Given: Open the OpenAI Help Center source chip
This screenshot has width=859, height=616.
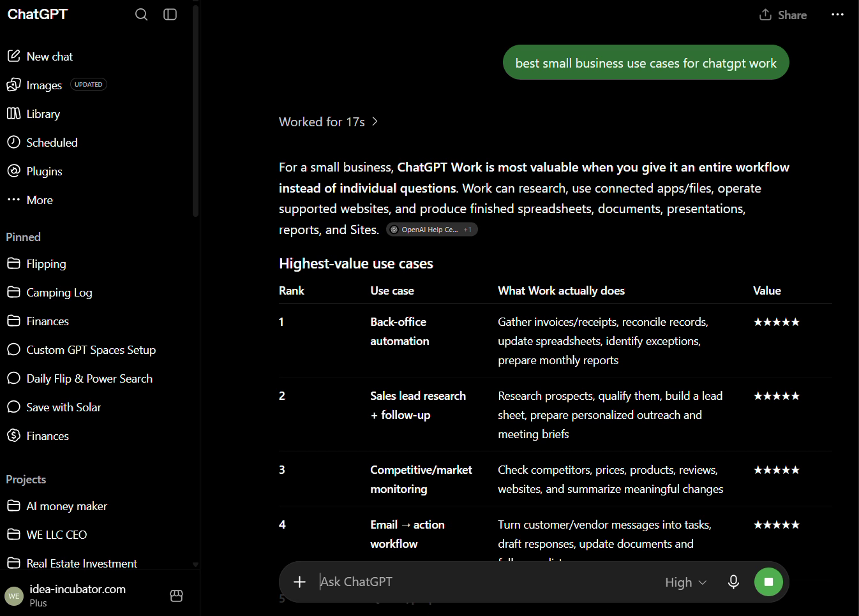Looking at the screenshot, I should tap(431, 230).
